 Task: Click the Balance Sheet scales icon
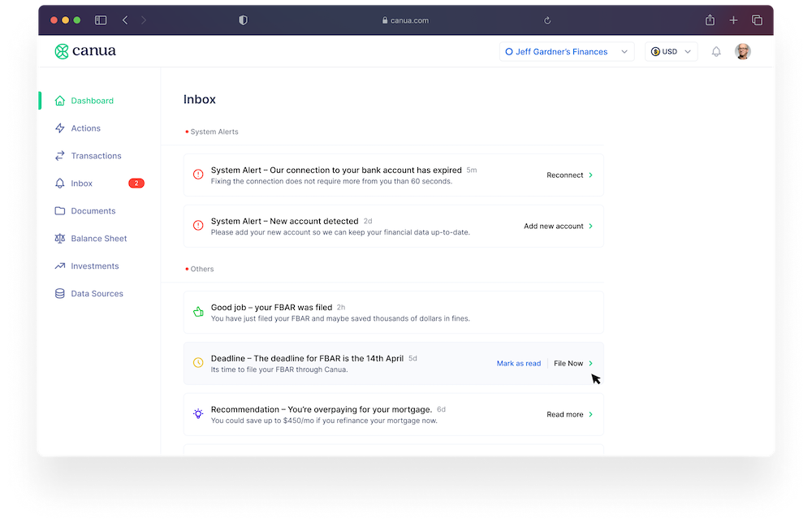pyautogui.click(x=60, y=238)
